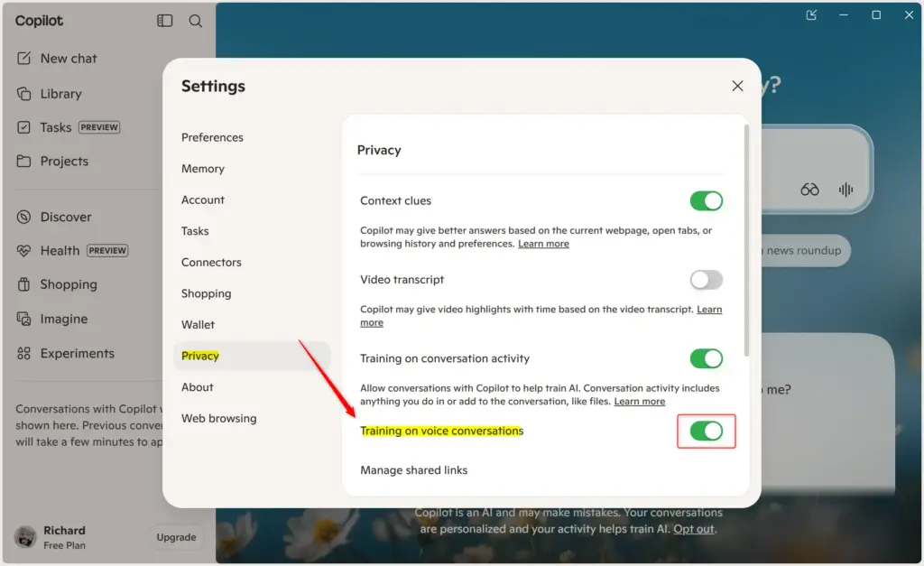Click Richard's profile avatar
The image size is (924, 566).
[x=25, y=537]
